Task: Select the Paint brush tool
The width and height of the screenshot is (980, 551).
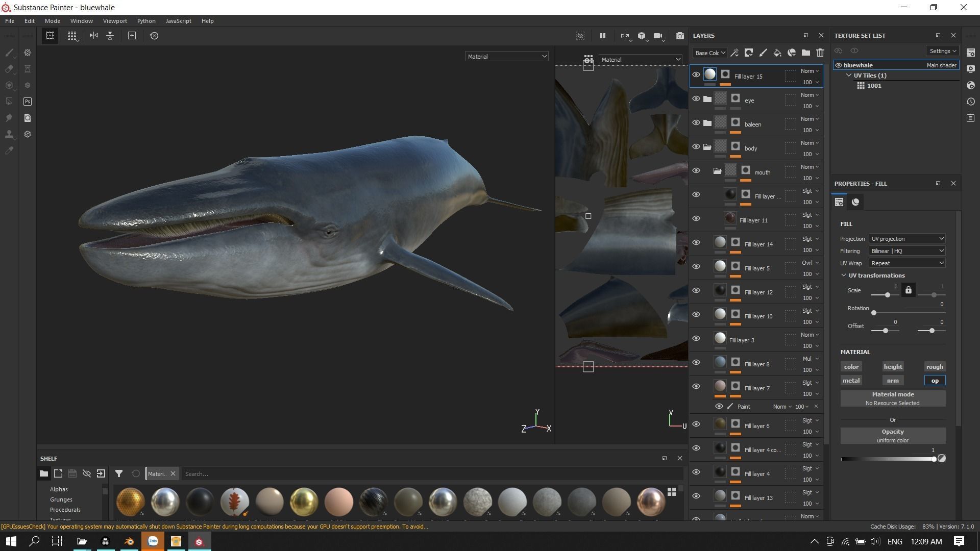Action: tap(9, 53)
